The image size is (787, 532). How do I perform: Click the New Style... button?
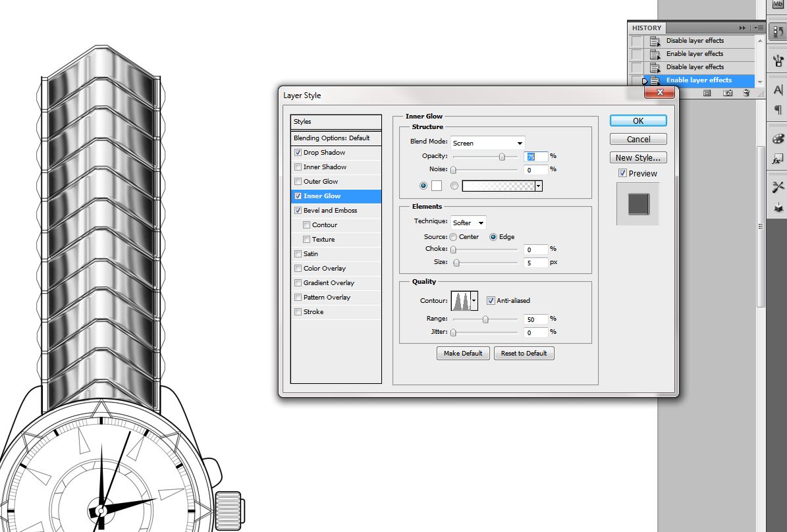click(x=638, y=158)
